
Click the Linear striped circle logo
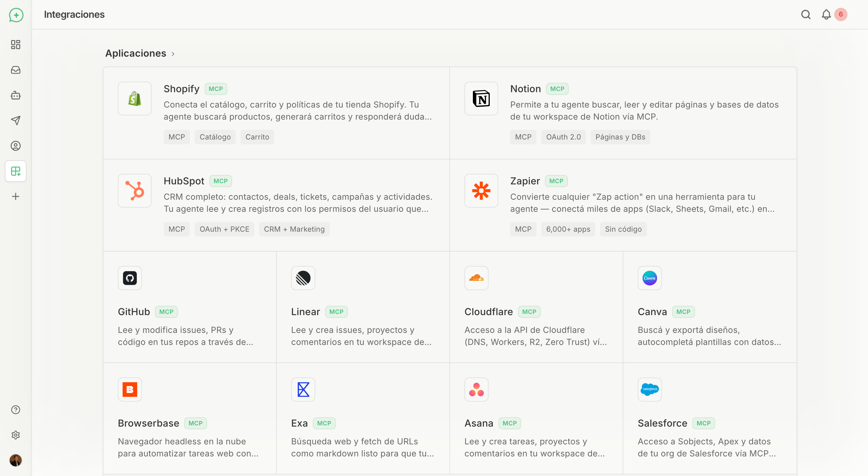click(303, 278)
